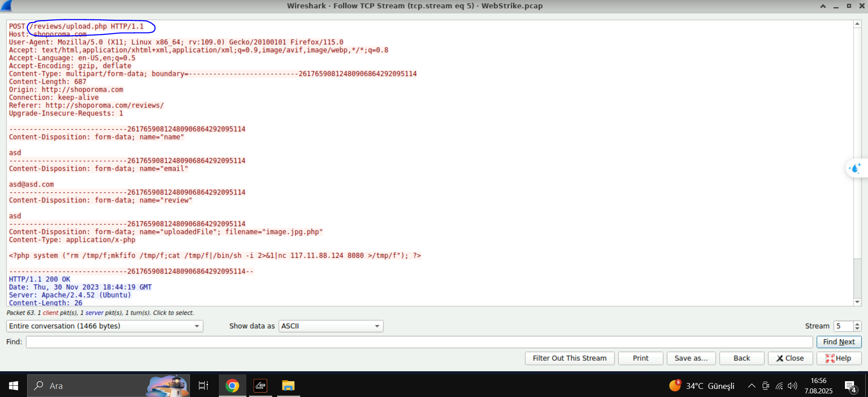Click the form-data name="review" line
Image resolution: width=868 pixels, height=397 pixels.
coord(100,200)
